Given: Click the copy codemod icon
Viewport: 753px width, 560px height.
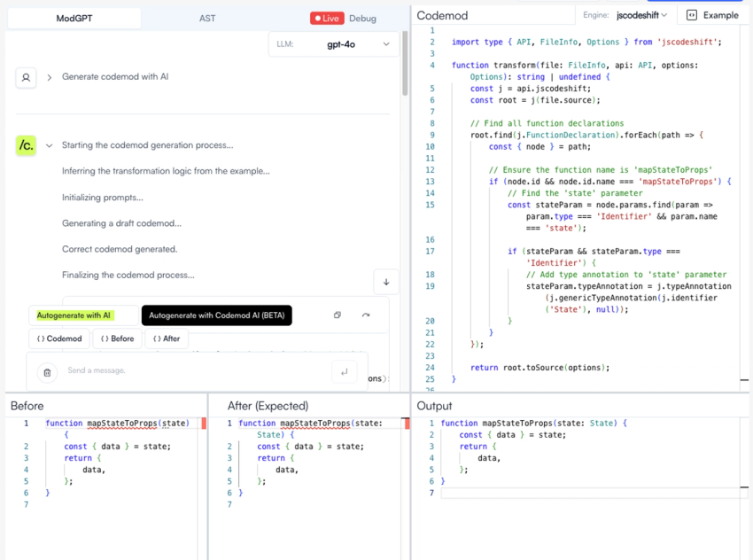Looking at the screenshot, I should click(338, 315).
